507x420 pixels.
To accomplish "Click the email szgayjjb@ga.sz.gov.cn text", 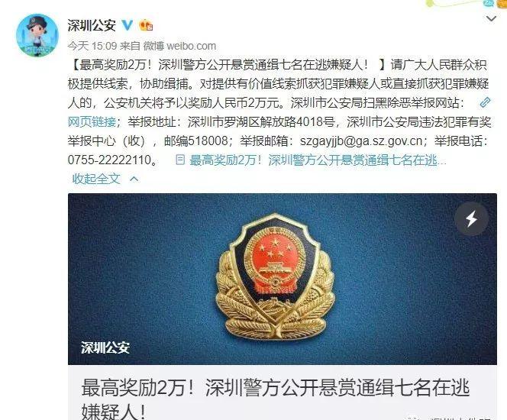I will [361, 141].
